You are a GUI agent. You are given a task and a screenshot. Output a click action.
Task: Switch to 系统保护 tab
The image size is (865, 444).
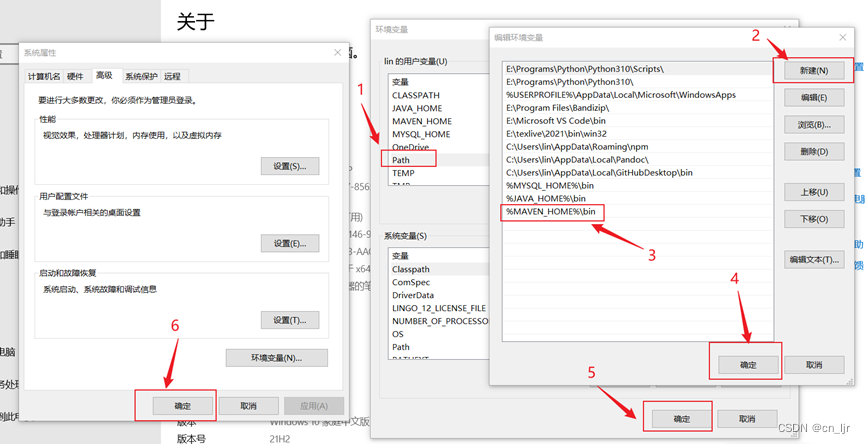click(x=141, y=76)
